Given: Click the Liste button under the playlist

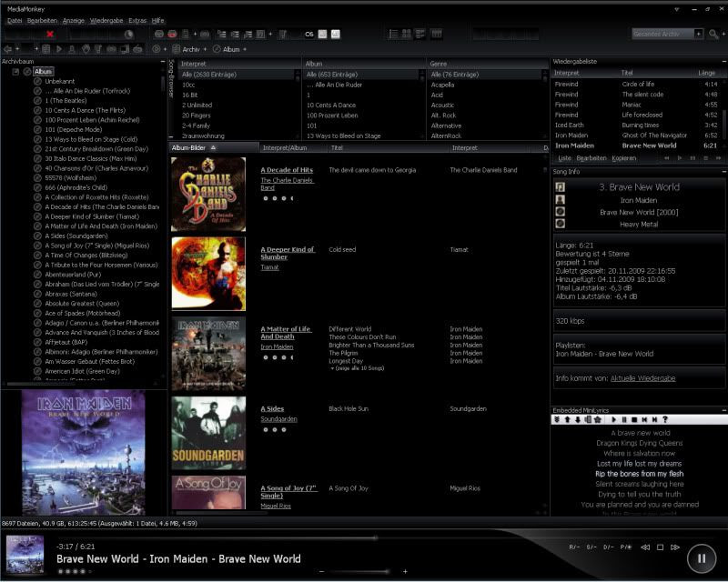Looking at the screenshot, I should (x=564, y=158).
